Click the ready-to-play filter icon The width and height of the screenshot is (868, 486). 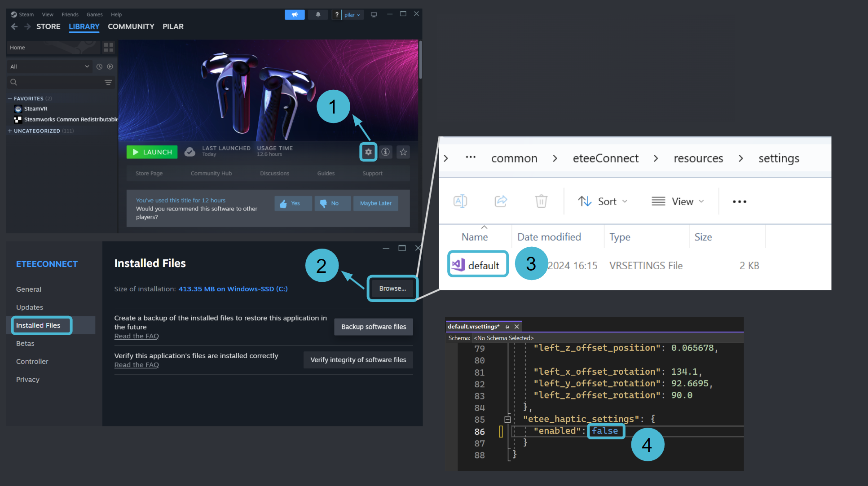click(110, 66)
